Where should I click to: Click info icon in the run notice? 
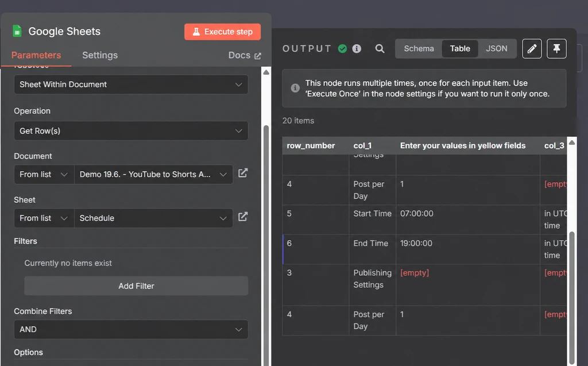[295, 88]
